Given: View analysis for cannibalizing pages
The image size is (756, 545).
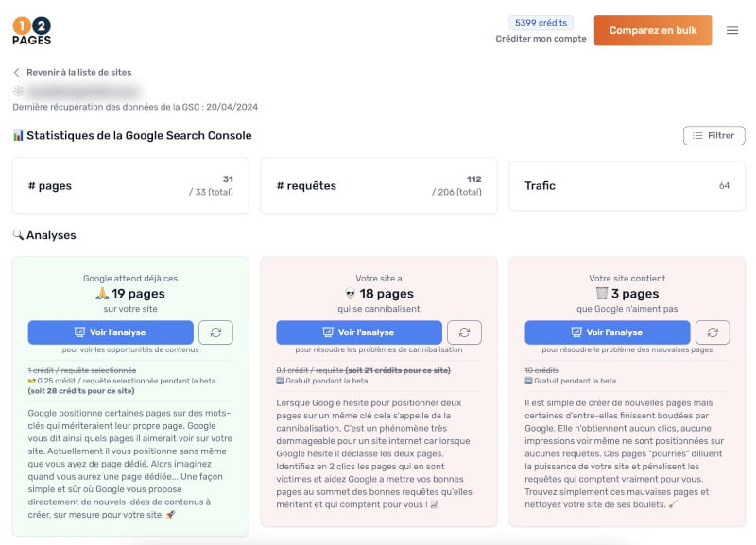Looking at the screenshot, I should (359, 332).
